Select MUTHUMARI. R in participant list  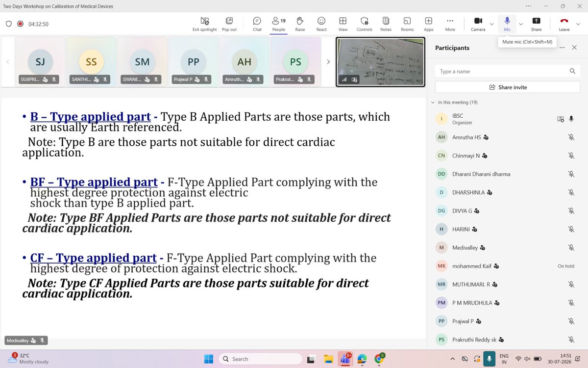click(x=507, y=284)
